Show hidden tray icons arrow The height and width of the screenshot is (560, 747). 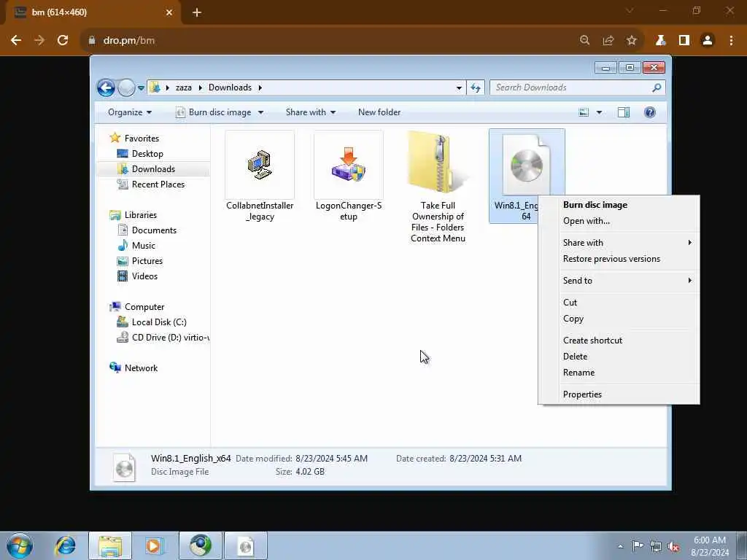(x=620, y=546)
